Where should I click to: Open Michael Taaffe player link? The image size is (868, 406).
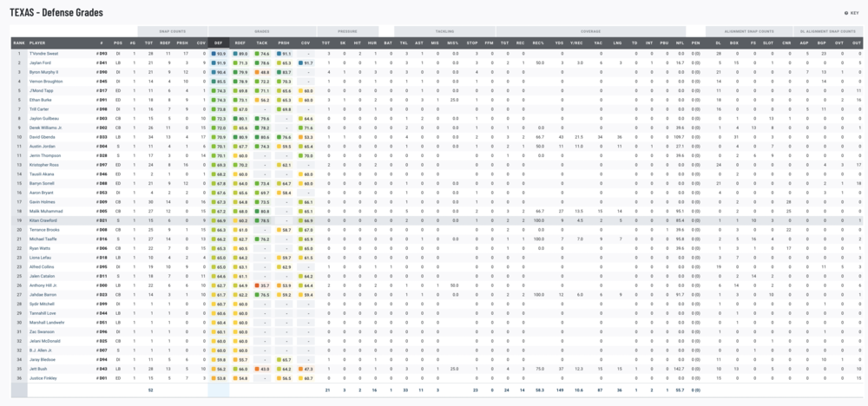(x=42, y=239)
